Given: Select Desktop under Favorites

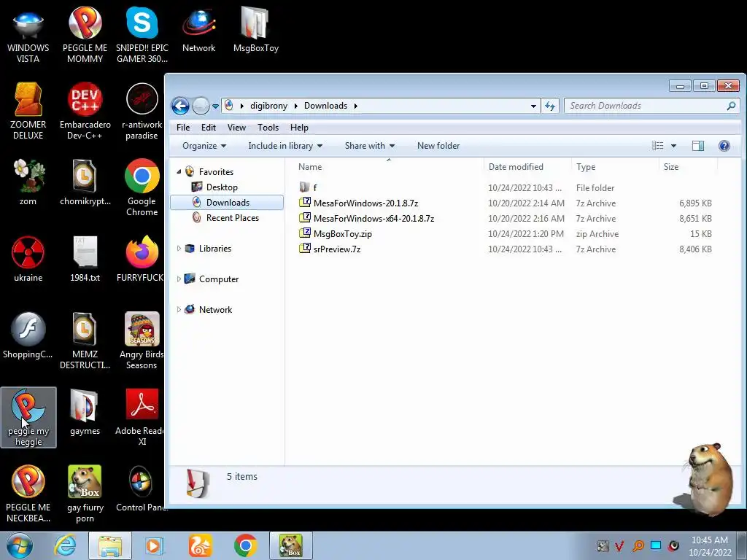Looking at the screenshot, I should point(222,187).
